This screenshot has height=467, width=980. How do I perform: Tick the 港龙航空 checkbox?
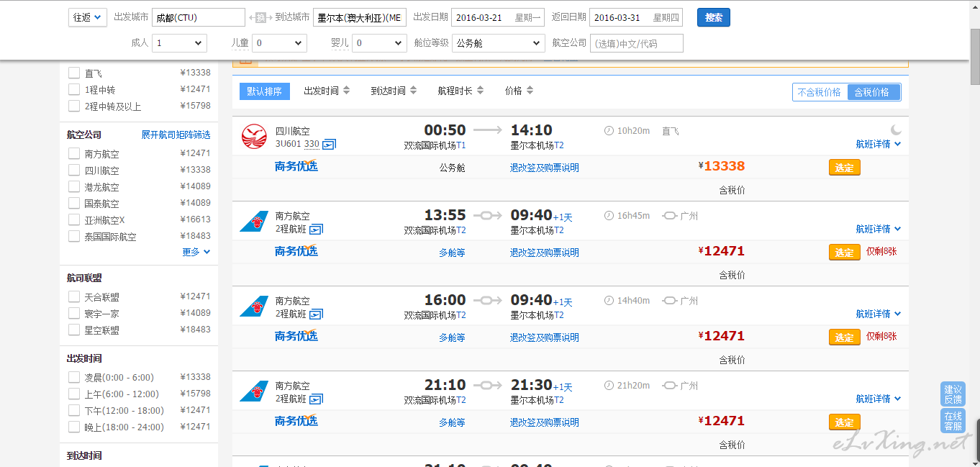74,186
